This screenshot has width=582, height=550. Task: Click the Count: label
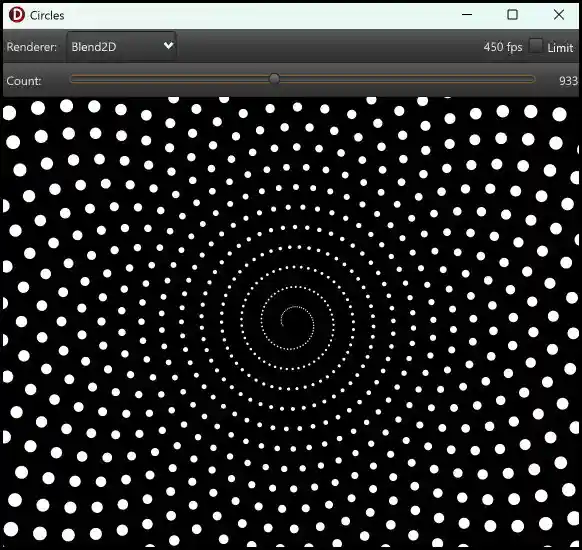[24, 81]
